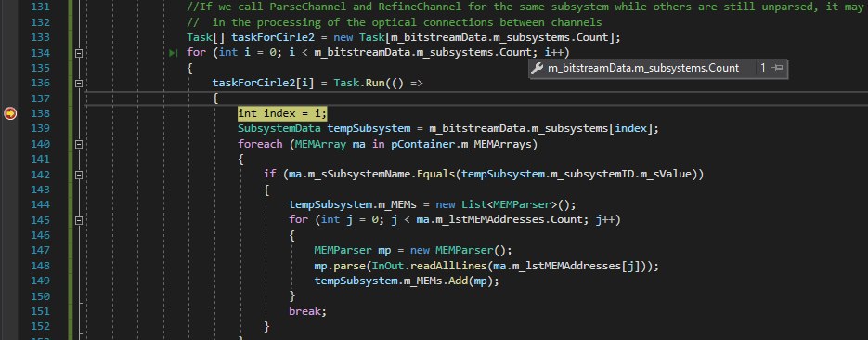Pin the m_subsystems.Count data tip
This screenshot has width=868, height=340.
777,68
